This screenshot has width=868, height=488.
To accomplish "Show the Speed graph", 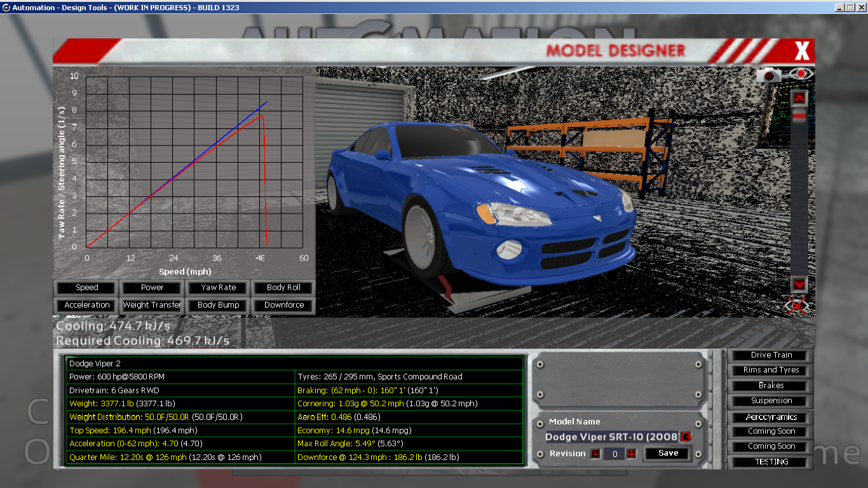I will pyautogui.click(x=86, y=288).
